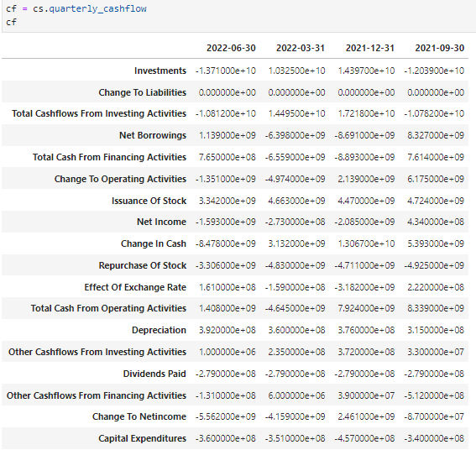
Task: Click Financing Activities total -8.893000e+09
Action: coord(364,157)
